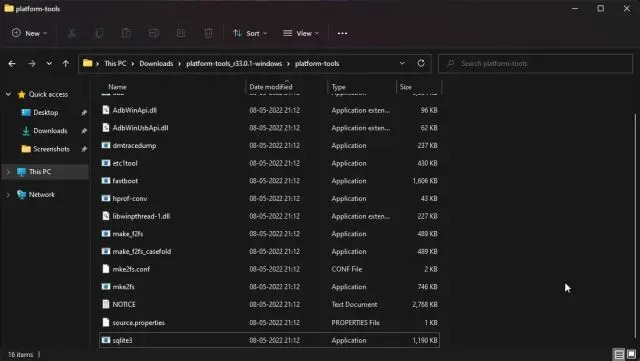The height and width of the screenshot is (361, 640).
Task: Refresh the folder with the reload icon
Action: click(x=421, y=63)
